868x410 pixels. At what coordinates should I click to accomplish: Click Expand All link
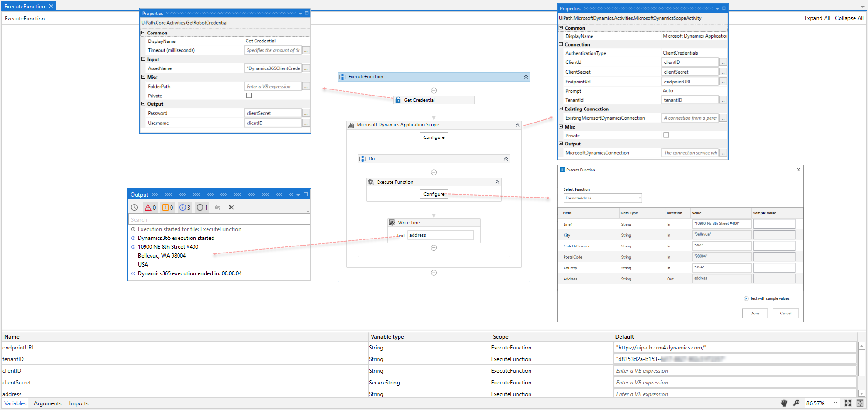[817, 18]
